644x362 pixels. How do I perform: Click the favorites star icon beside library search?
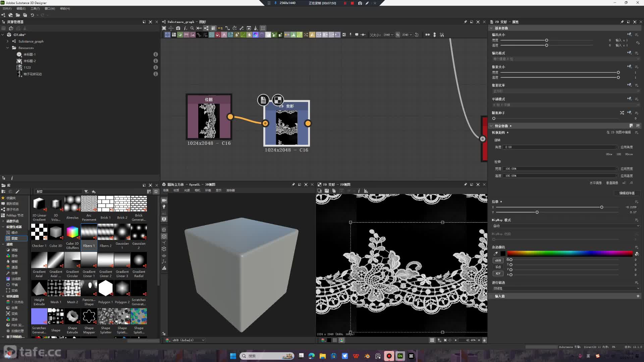[94, 191]
